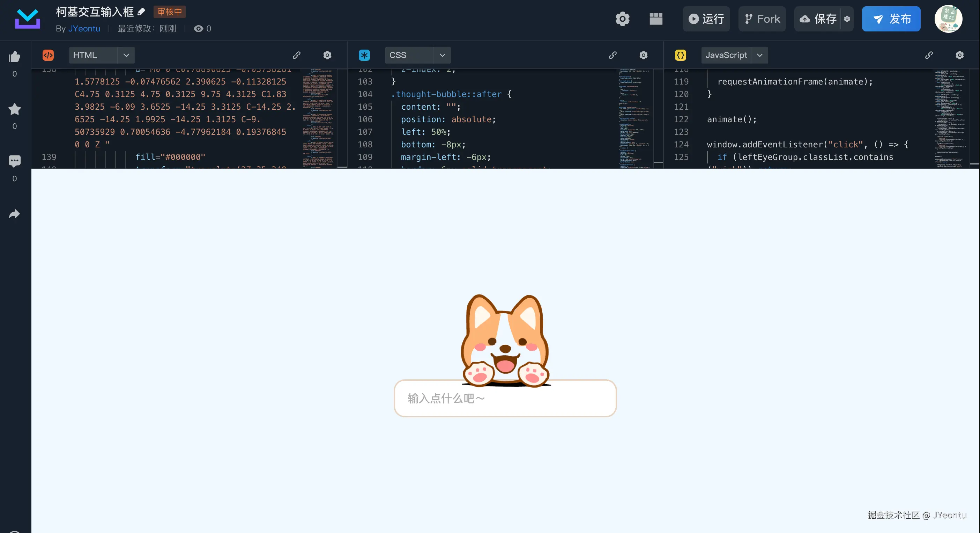This screenshot has height=533, width=980.
Task: Click the HTML panel link icon
Action: click(x=296, y=55)
